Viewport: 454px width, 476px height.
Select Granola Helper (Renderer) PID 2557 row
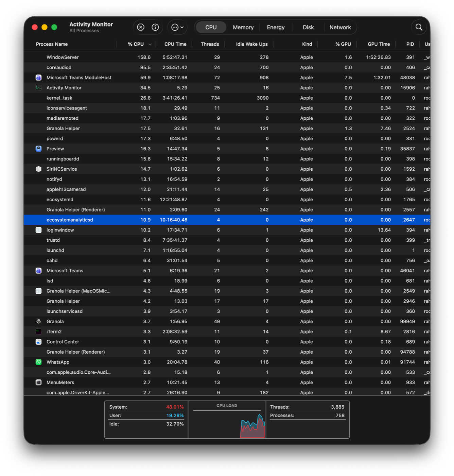point(227,210)
